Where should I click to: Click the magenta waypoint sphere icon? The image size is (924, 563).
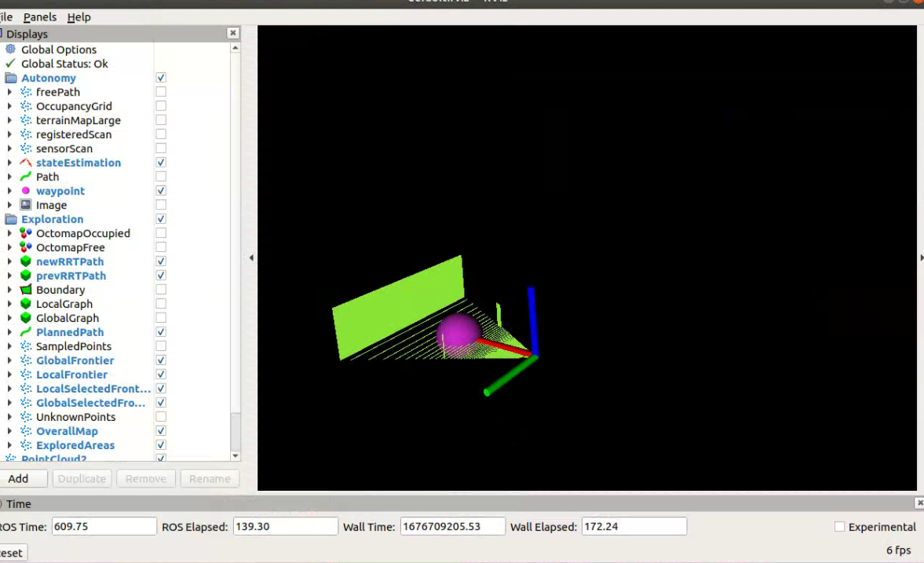(26, 191)
